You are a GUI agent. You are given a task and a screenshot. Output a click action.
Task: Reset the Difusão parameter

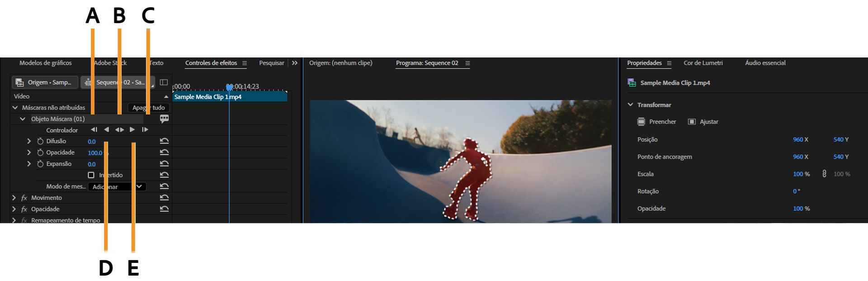tap(164, 141)
